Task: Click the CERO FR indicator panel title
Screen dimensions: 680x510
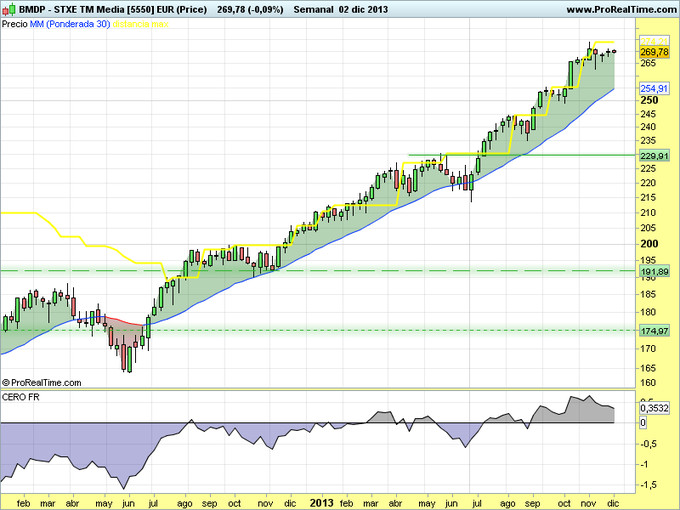Action: pyautogui.click(x=20, y=399)
